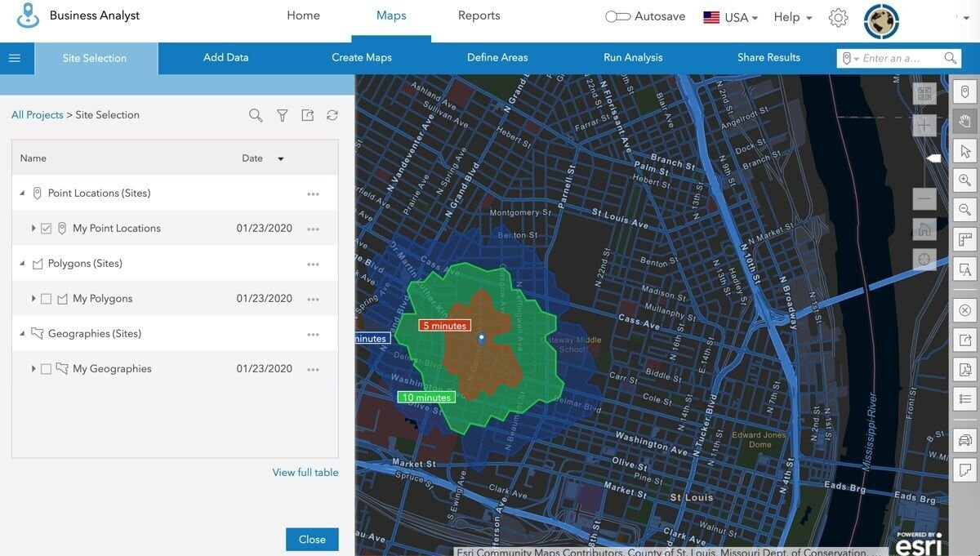Screen dimensions: 980x556
Task: Click the clear circle-X tool
Action: tap(964, 310)
